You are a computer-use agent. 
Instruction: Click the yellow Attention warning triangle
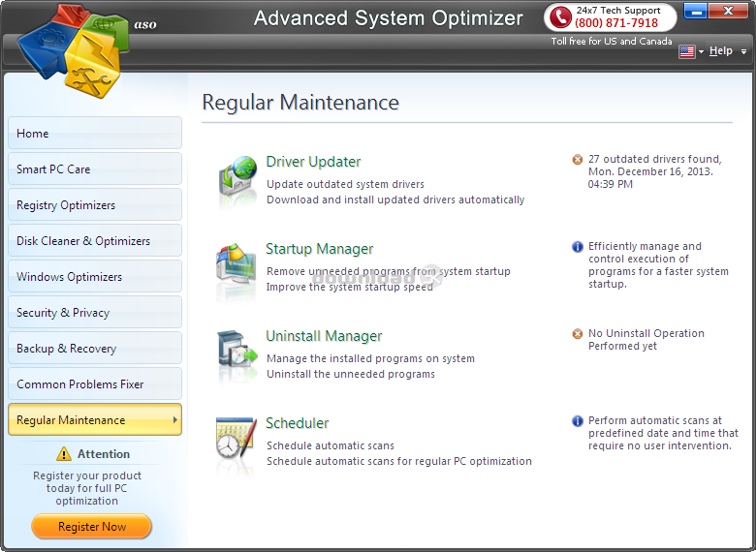coord(64,454)
